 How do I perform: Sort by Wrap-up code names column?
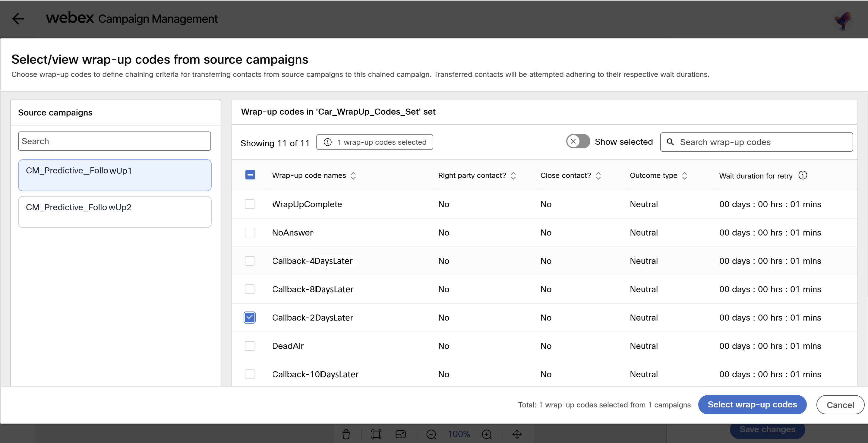click(x=353, y=176)
